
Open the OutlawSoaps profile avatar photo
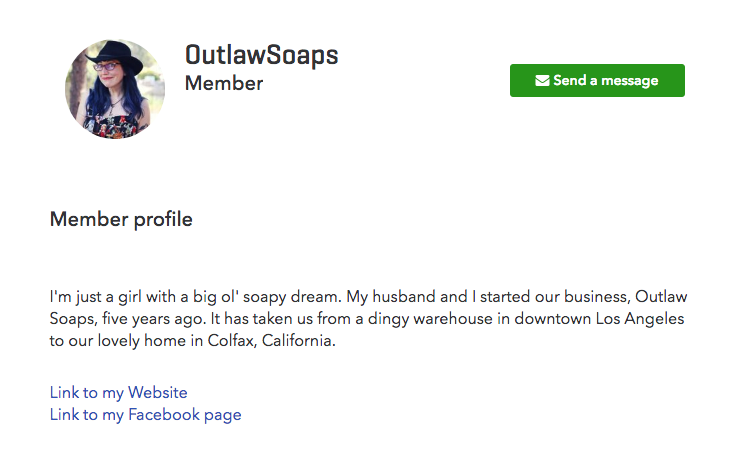click(115, 89)
